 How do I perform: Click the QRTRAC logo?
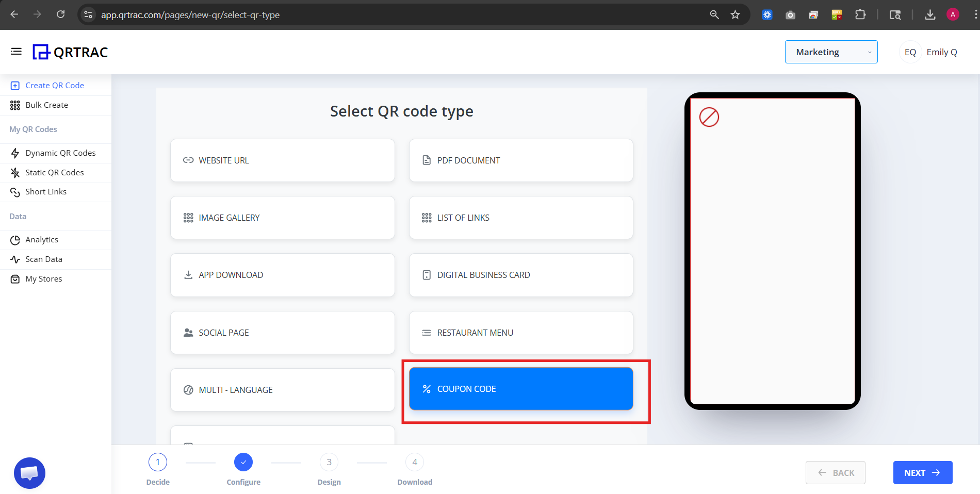pos(70,52)
